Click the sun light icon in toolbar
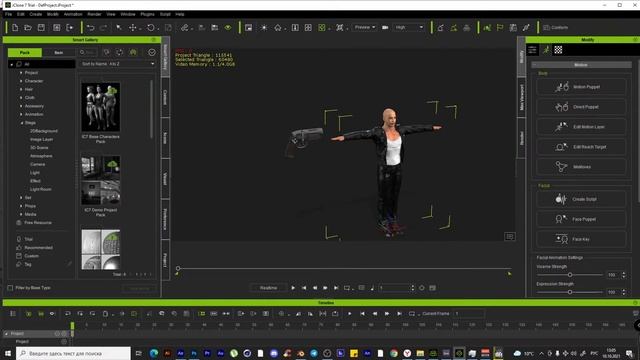The image size is (640, 360). point(264,27)
